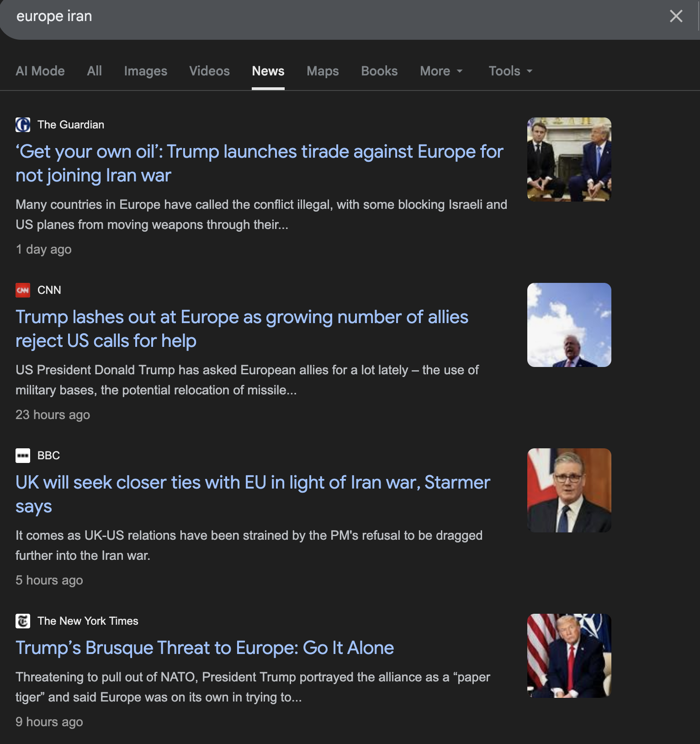Click snippet starting 'It comes as UK-US relations'
The image size is (700, 744).
pyautogui.click(x=249, y=546)
